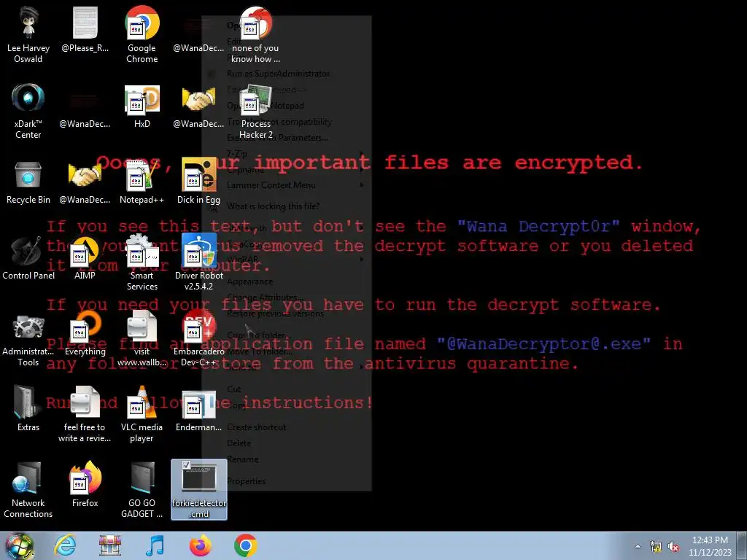747x560 pixels.
Task: Open the music note app on taskbar
Action: pos(155,545)
